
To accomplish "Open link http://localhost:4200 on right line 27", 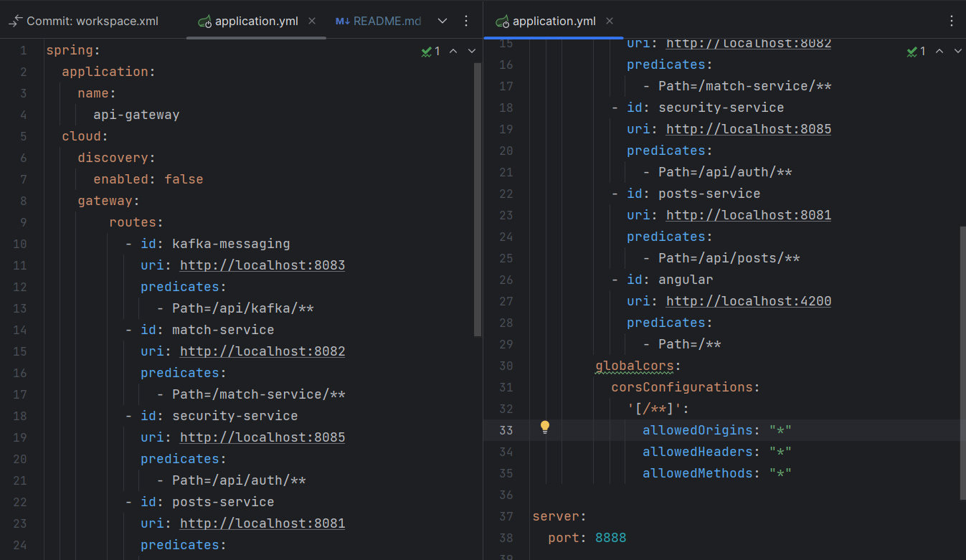I will 749,301.
